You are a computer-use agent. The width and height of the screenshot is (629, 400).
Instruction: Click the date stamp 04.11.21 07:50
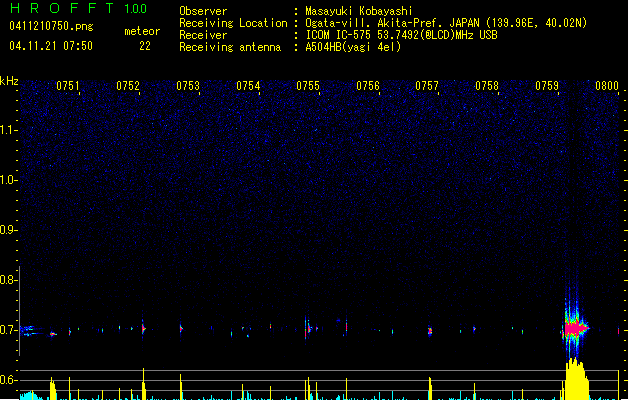pyautogui.click(x=51, y=46)
